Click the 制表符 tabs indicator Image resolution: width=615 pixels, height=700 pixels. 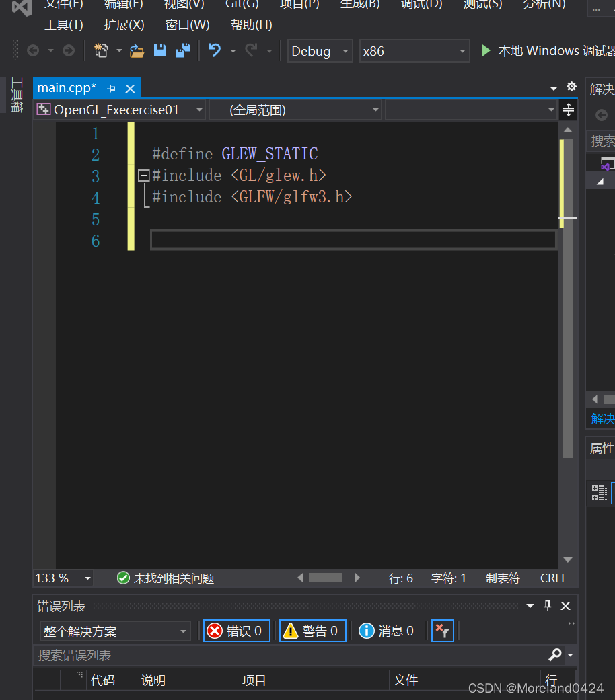tap(503, 578)
